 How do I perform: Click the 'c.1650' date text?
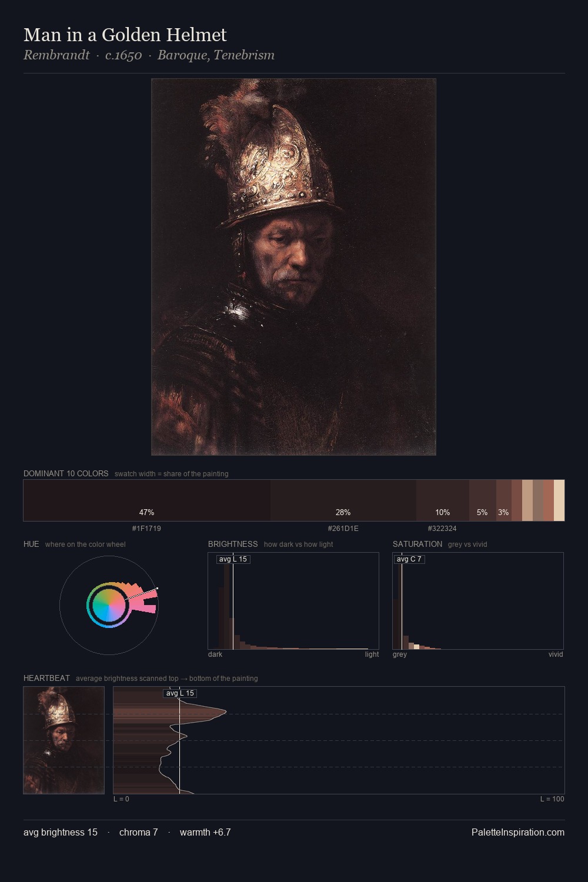click(123, 55)
